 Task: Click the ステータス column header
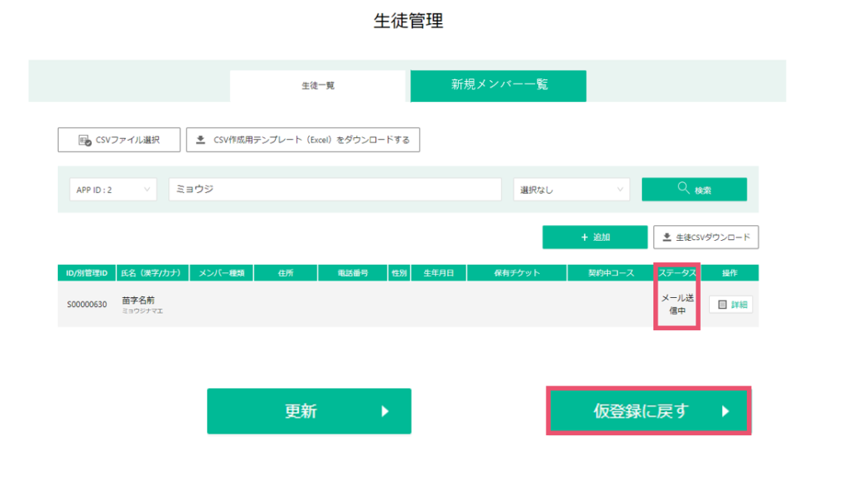tap(677, 273)
